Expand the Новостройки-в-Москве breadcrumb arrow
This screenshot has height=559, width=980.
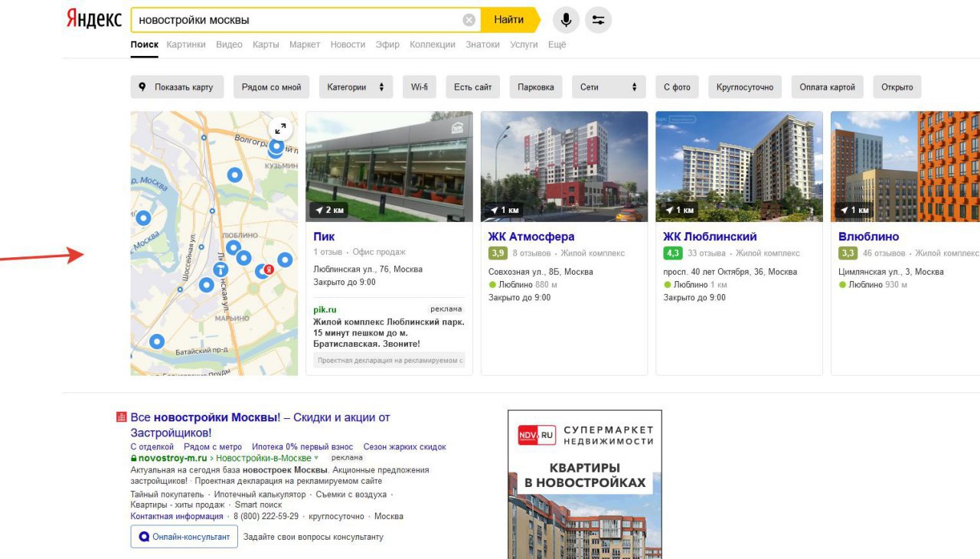pyautogui.click(x=317, y=458)
